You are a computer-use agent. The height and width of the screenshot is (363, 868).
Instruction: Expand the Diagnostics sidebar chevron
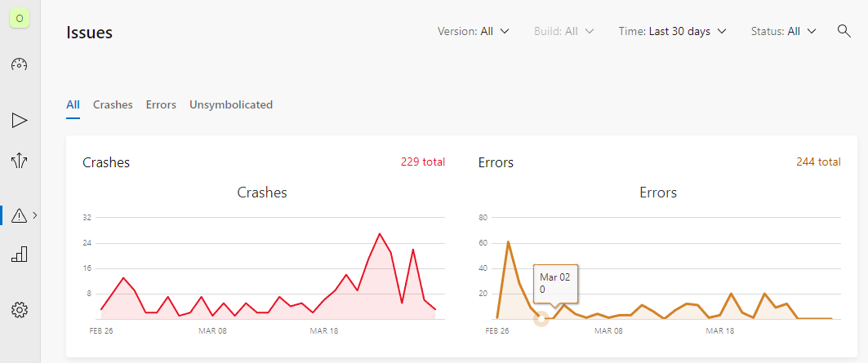click(x=35, y=215)
